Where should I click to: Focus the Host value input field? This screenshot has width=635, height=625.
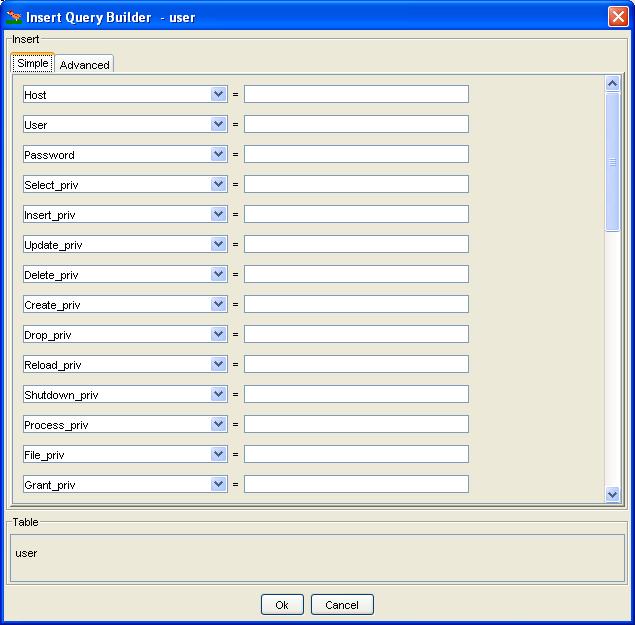(356, 94)
